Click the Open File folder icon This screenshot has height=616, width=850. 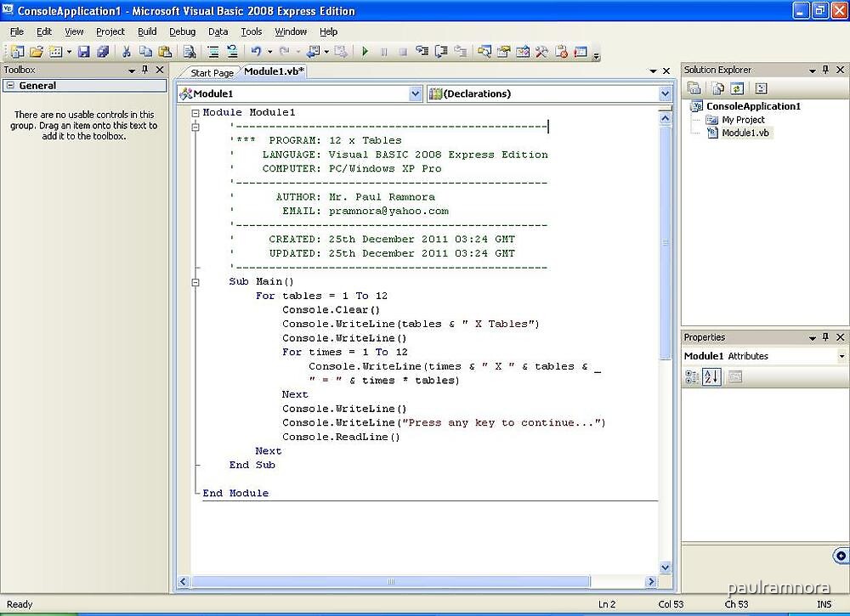[36, 52]
